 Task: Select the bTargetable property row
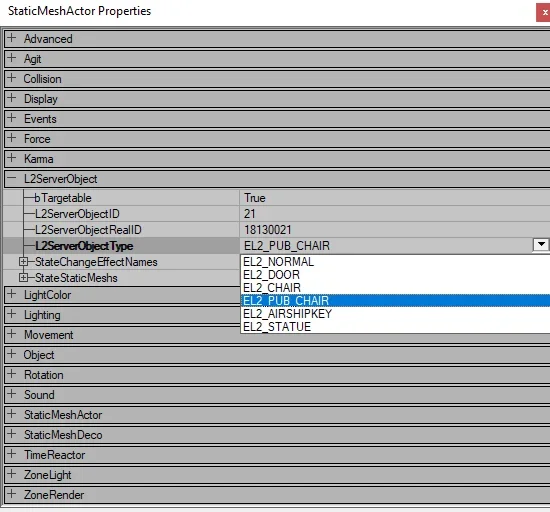276,198
